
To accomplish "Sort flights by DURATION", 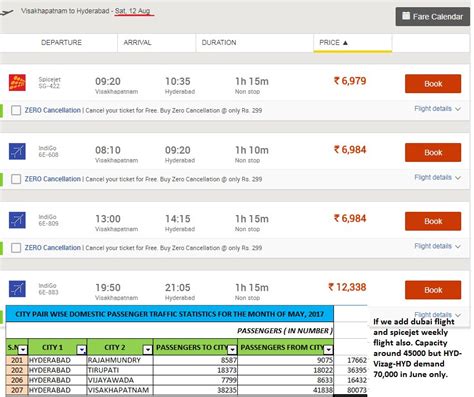I will 219,43.
